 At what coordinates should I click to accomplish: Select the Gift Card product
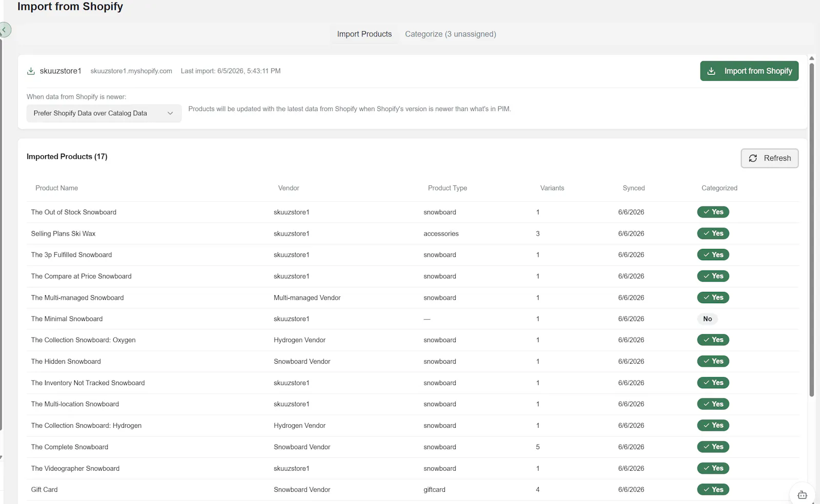pos(44,490)
